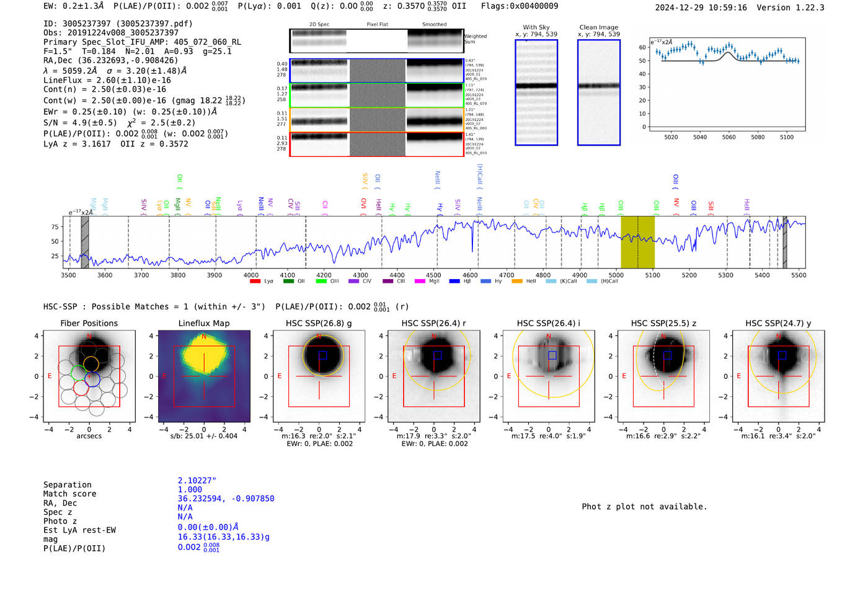Open the Lineflux Map panel

point(204,376)
